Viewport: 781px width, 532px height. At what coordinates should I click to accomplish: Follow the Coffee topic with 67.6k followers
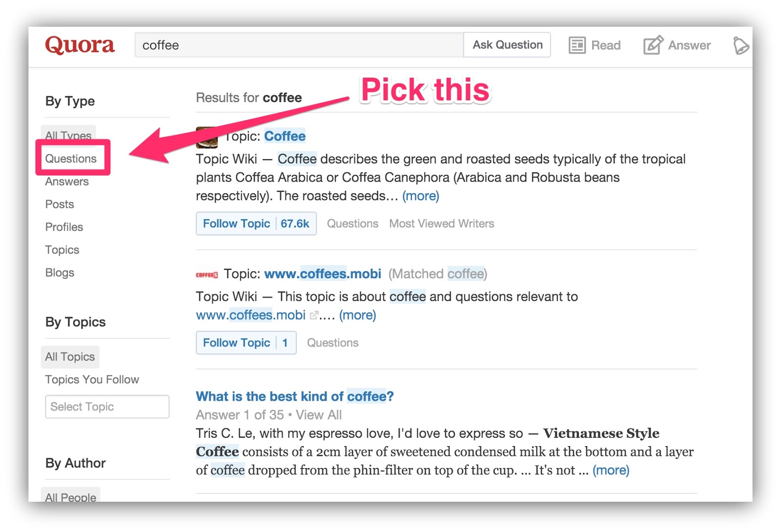click(x=256, y=224)
